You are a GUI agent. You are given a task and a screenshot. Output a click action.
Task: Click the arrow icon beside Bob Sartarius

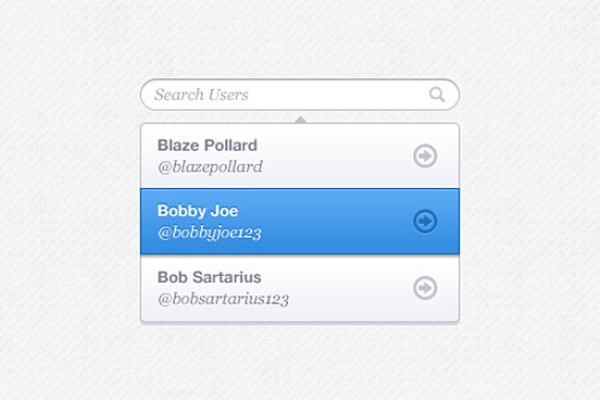425,288
